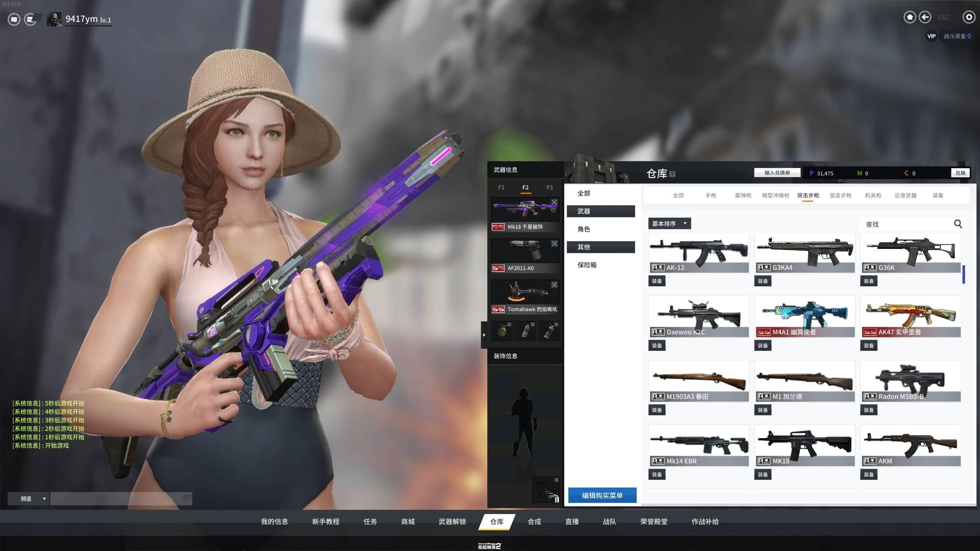
Task: Switch to 微型冲锋枪 weapon tab
Action: 776,196
